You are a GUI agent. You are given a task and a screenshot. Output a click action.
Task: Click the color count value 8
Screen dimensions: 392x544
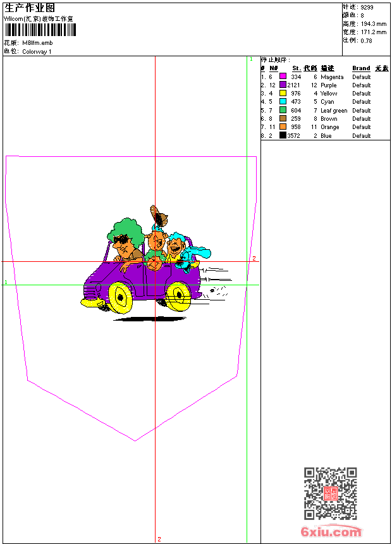[362, 16]
